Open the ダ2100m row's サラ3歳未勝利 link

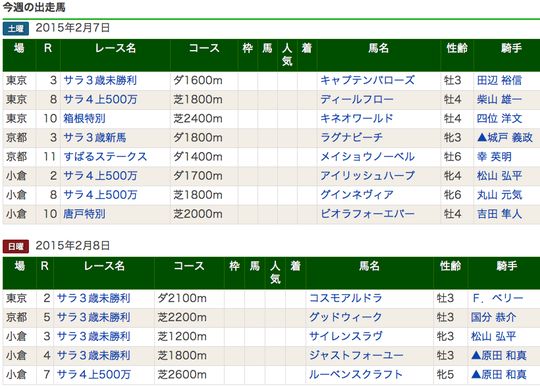coord(93,298)
